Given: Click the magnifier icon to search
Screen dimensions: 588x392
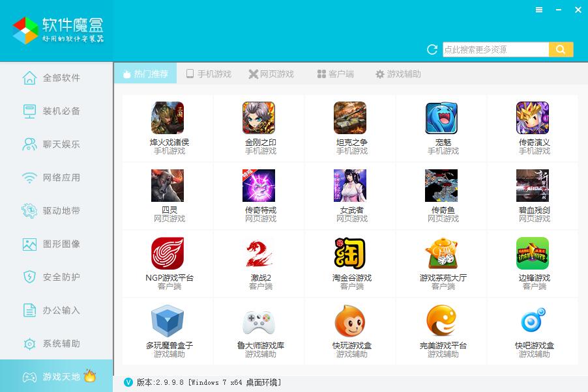Looking at the screenshot, I should click(x=561, y=49).
